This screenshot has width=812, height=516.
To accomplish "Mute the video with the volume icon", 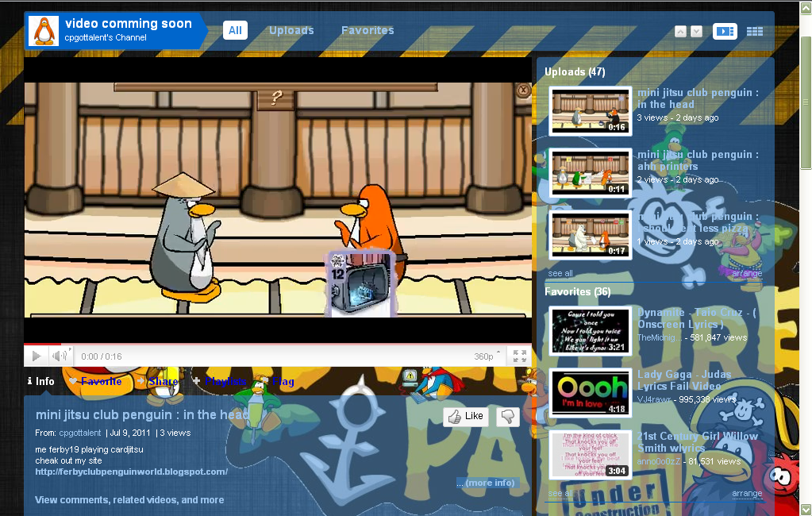I will point(60,356).
